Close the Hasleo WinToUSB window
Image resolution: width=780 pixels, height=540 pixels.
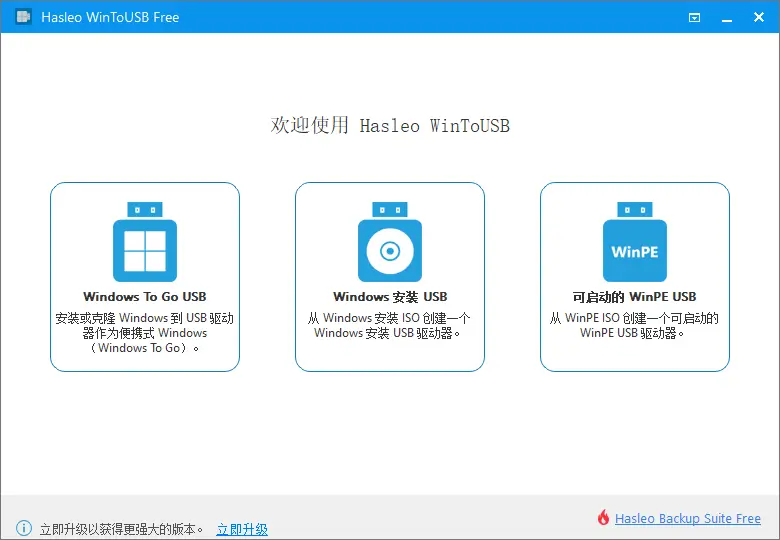coord(756,17)
